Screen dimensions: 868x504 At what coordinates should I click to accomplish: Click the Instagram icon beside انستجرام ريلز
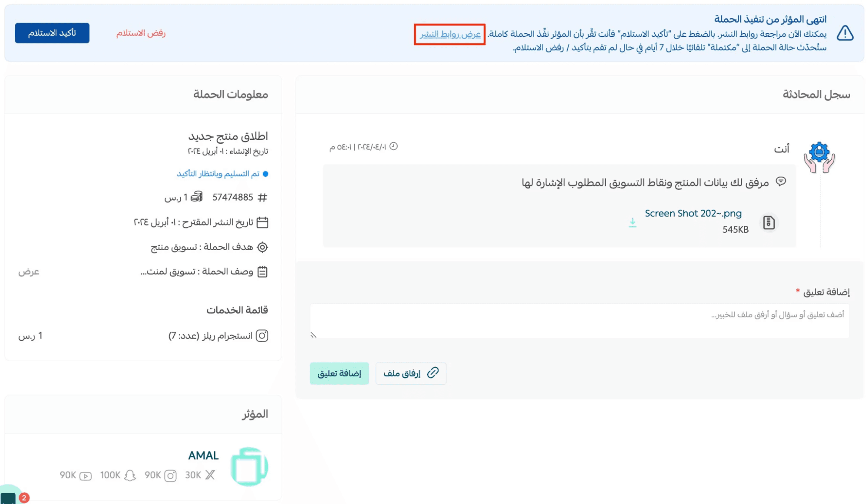tap(262, 336)
